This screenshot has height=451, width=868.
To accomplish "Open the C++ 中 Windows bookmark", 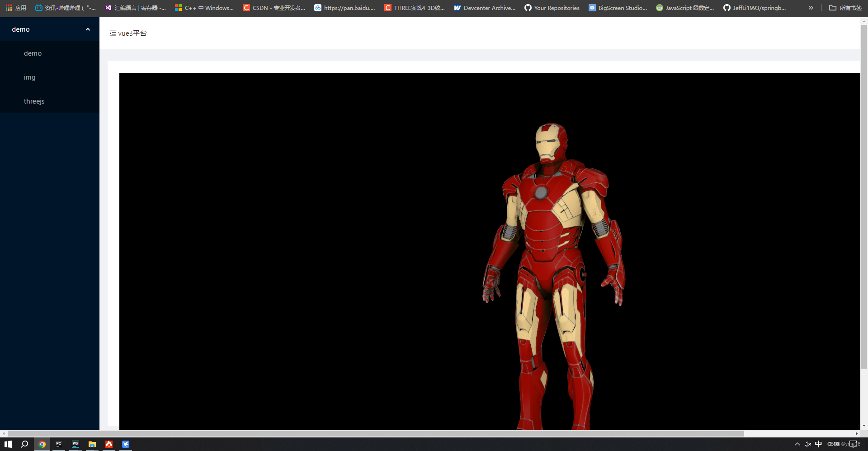I will (204, 8).
